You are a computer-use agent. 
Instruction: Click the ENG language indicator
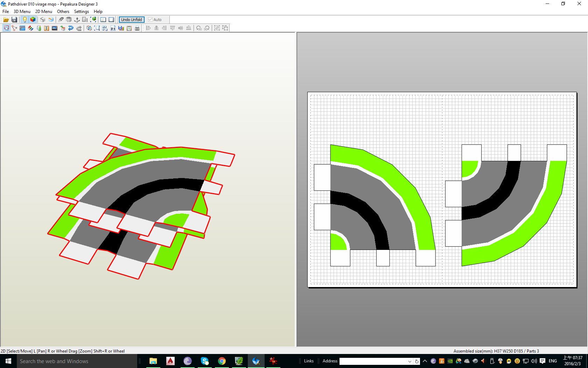click(553, 361)
